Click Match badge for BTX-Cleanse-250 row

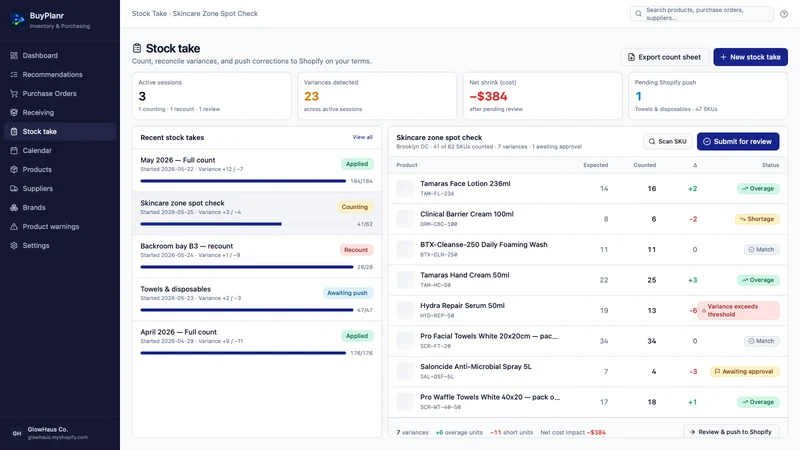click(761, 249)
